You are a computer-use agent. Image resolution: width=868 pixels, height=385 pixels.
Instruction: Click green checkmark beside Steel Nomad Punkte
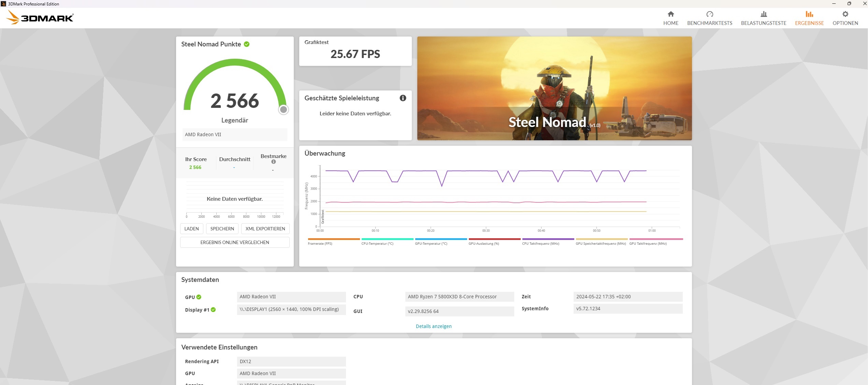point(247,44)
